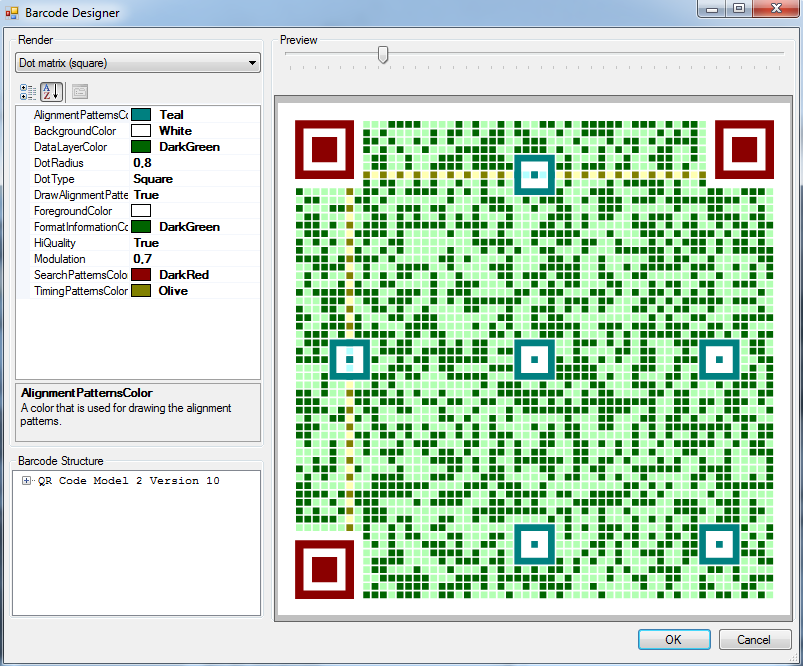
Task: Minimize the Barcode Designer window
Action: [712, 9]
